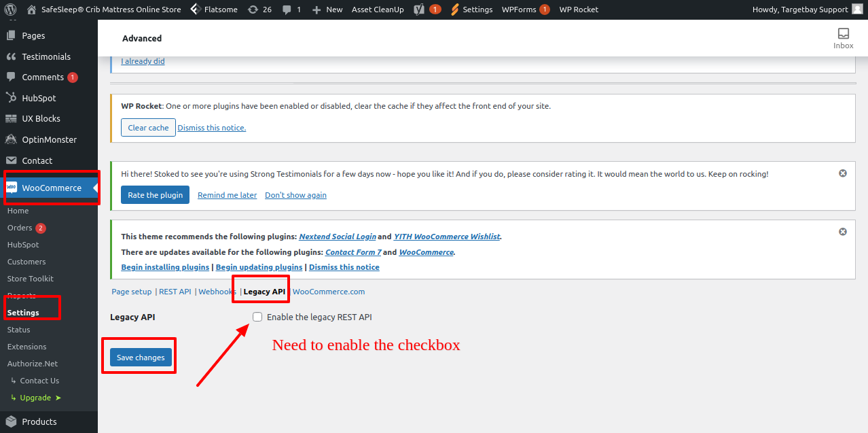Click the Flatsome theme icon in admin bar
This screenshot has height=433, width=868.
[x=195, y=10]
